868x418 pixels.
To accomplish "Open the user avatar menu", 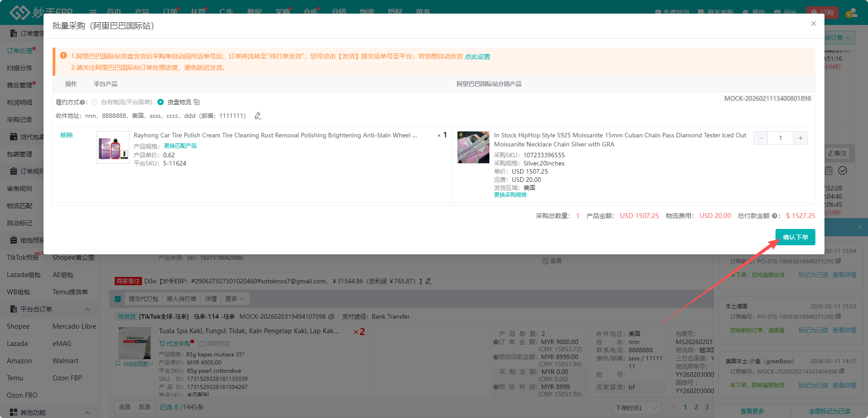I will tap(851, 12).
